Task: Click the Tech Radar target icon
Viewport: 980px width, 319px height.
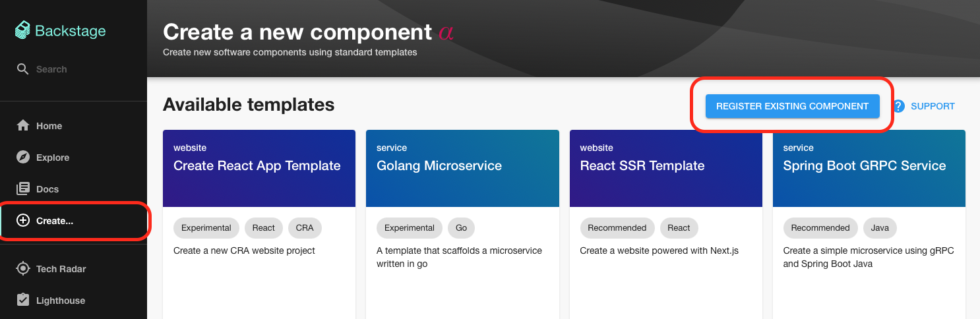Action: pyautogui.click(x=23, y=269)
